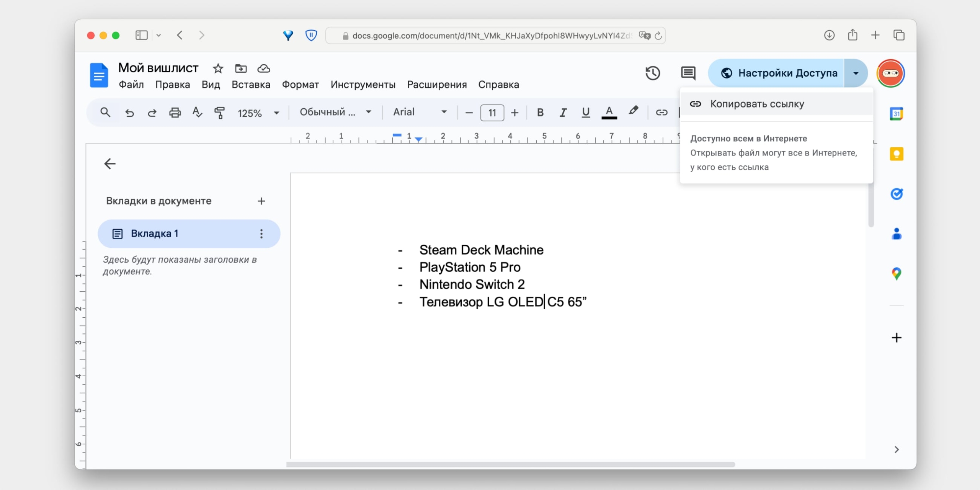Open the Arial font dropdown
Image resolution: width=980 pixels, height=490 pixels.
(x=420, y=112)
